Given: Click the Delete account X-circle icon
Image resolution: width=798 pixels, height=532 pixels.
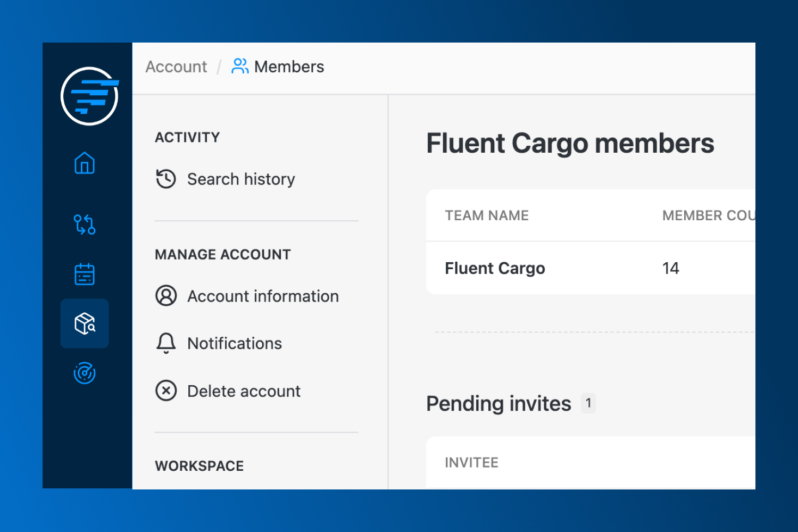Looking at the screenshot, I should (166, 390).
